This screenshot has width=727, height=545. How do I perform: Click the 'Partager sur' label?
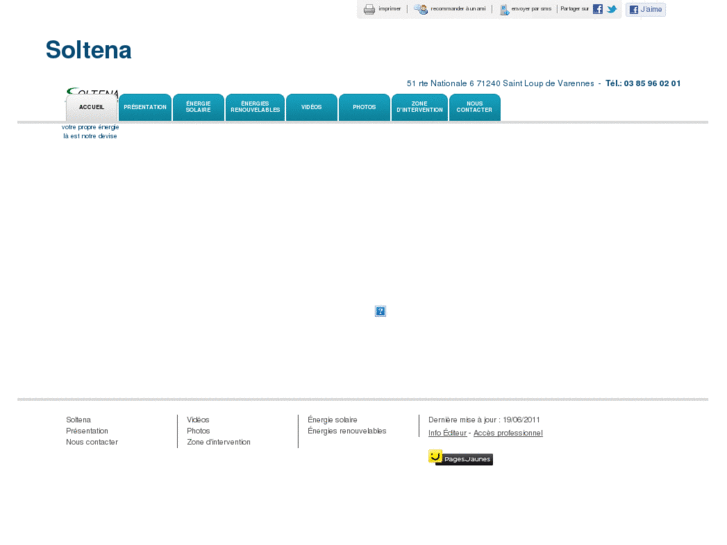[574, 9]
